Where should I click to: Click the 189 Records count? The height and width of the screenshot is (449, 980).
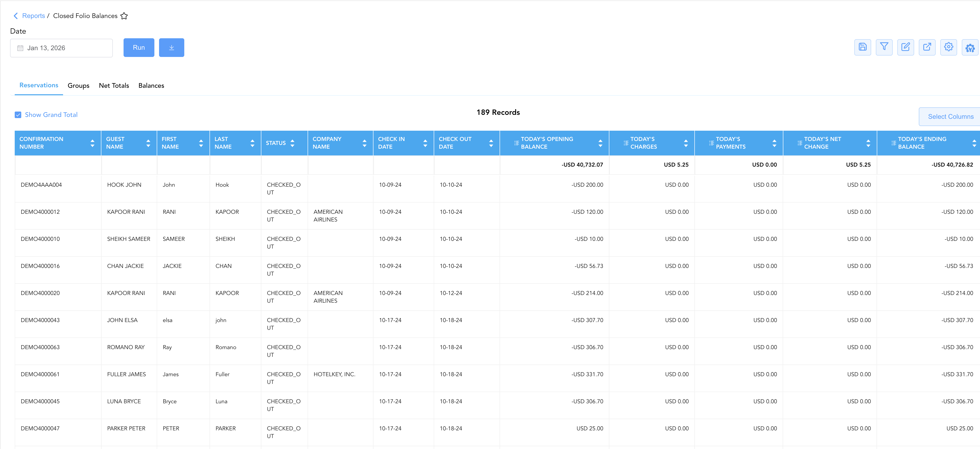[x=498, y=112]
